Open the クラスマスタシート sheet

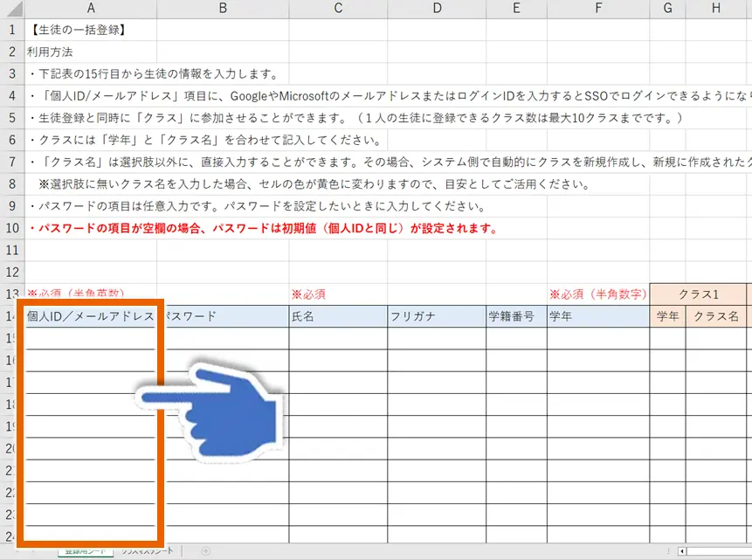(146, 550)
